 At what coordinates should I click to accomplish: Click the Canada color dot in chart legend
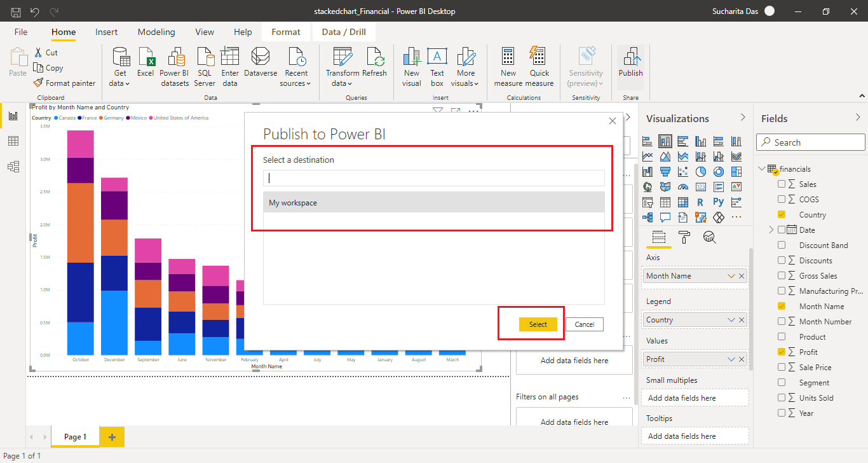point(56,118)
